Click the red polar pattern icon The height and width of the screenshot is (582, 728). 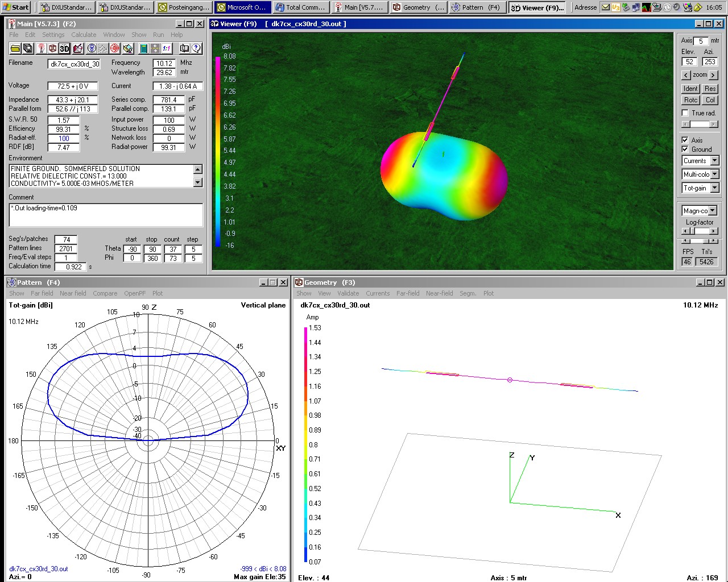point(114,49)
